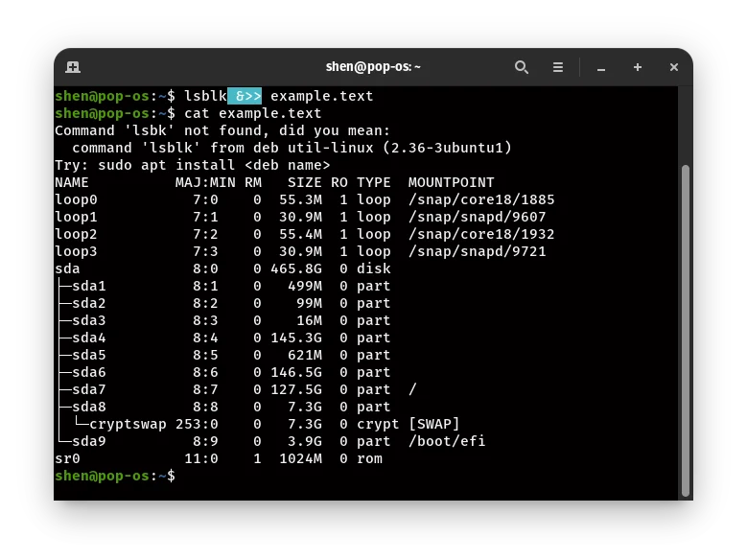
Task: Click the 253:0 device number
Action: pyautogui.click(x=197, y=424)
